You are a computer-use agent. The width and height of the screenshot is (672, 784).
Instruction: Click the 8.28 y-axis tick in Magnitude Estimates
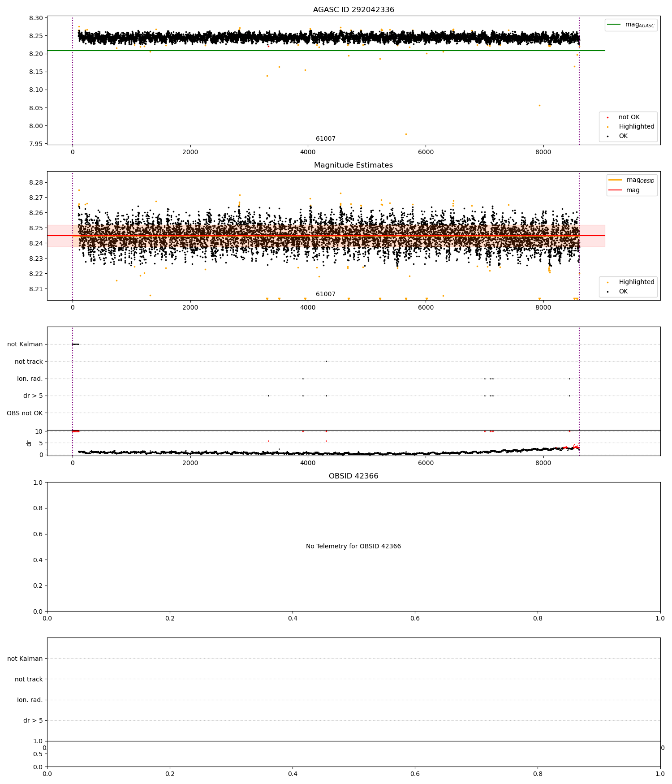(x=36, y=183)
